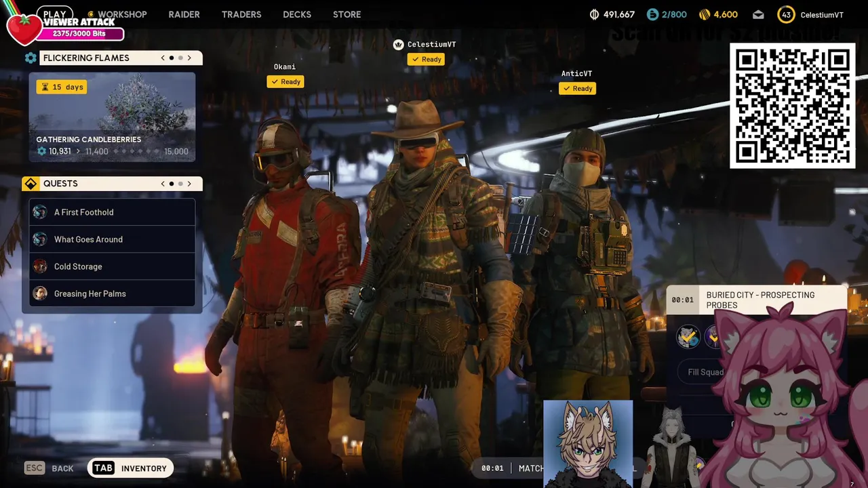This screenshot has width=868, height=488.
Task: Toggle CelestiumVT's Ready status badge
Action: 426,59
